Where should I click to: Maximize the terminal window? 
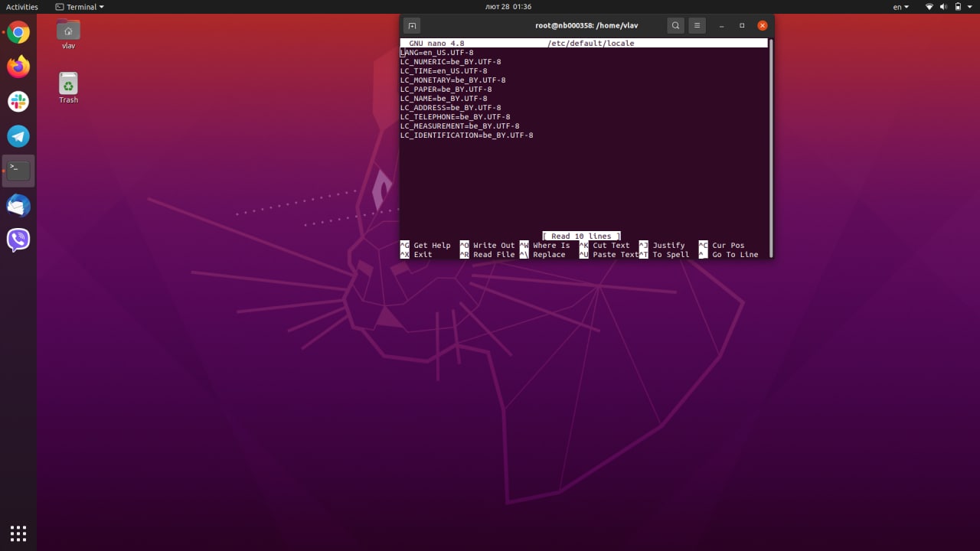pyautogui.click(x=742, y=25)
